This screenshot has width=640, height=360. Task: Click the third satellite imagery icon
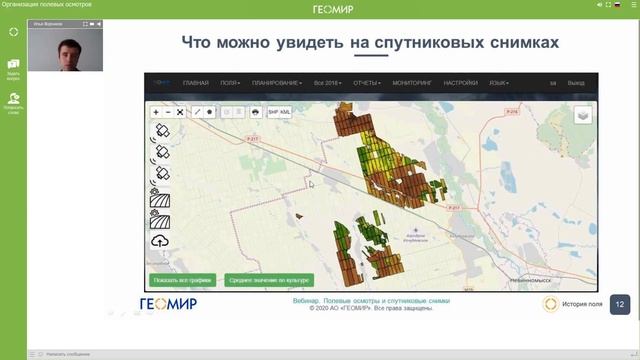click(160, 175)
